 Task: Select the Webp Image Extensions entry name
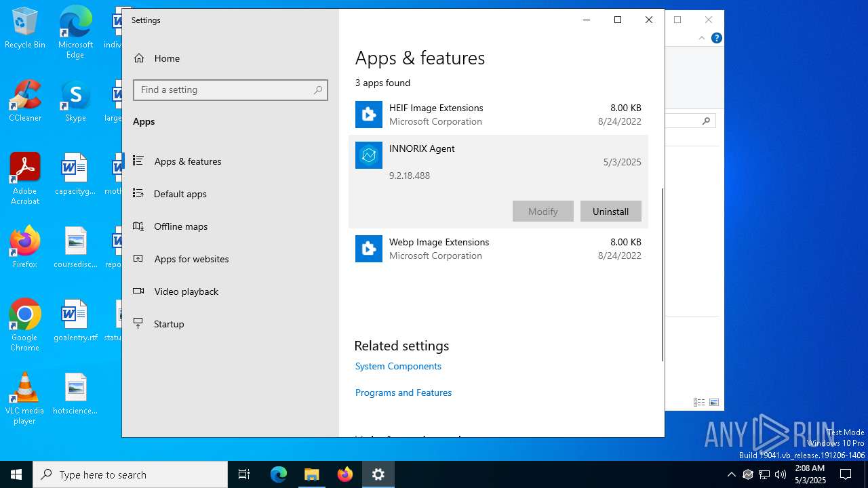[439, 242]
